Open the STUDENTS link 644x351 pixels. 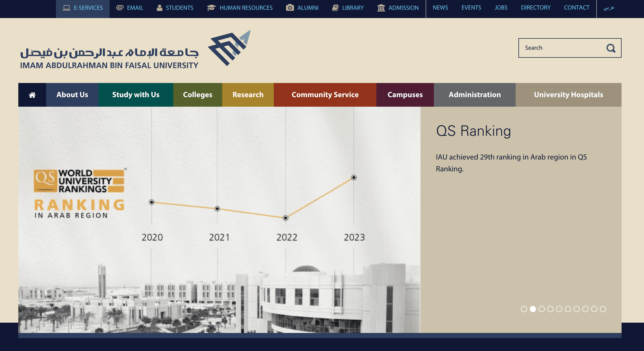click(175, 8)
